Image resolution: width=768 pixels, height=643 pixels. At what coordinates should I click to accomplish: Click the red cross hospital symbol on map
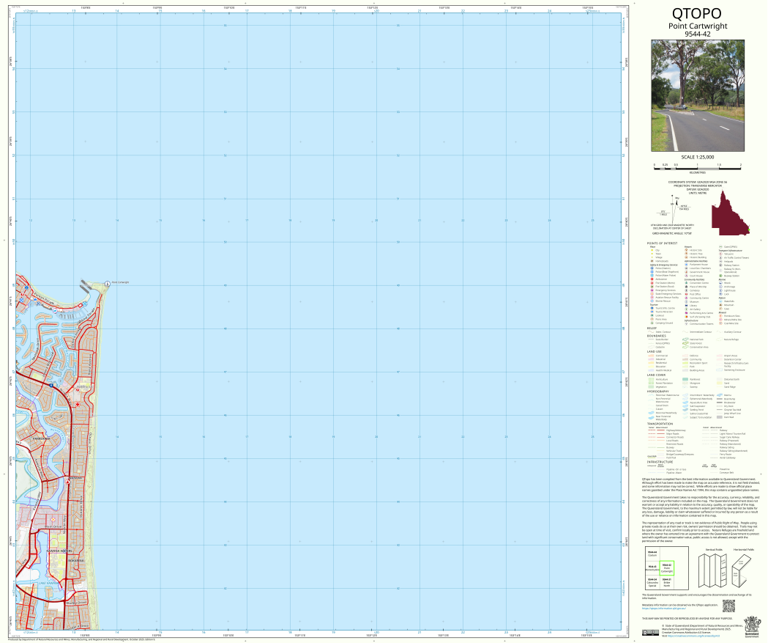(77, 405)
